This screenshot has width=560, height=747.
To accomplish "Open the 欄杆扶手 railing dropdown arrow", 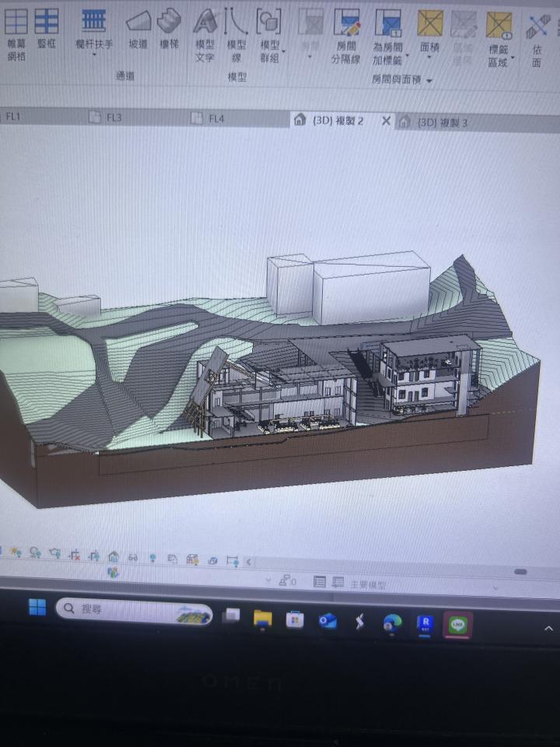I will tap(94, 55).
